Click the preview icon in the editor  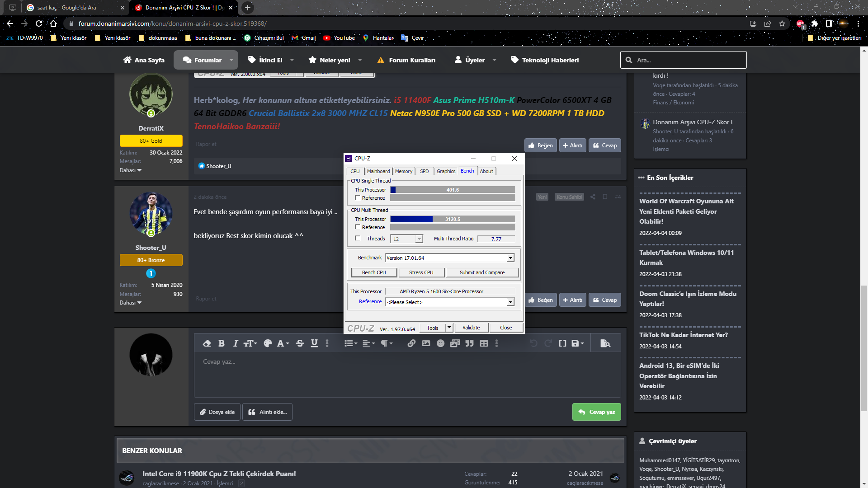(605, 343)
